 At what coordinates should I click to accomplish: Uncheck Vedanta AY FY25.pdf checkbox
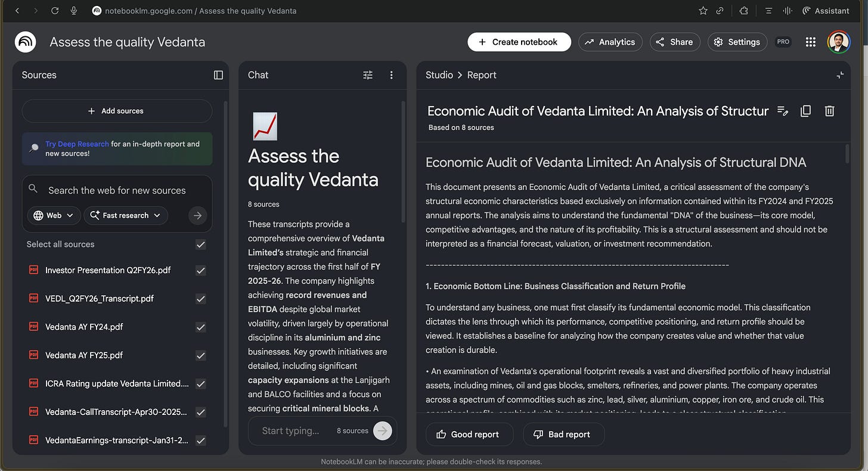pos(201,355)
